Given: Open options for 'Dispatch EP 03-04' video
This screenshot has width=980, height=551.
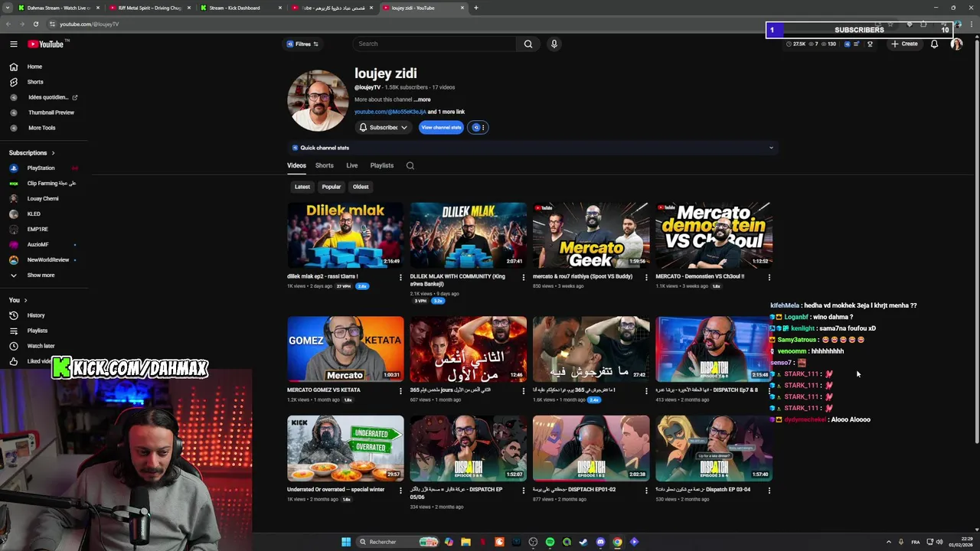Looking at the screenshot, I should 769,490.
